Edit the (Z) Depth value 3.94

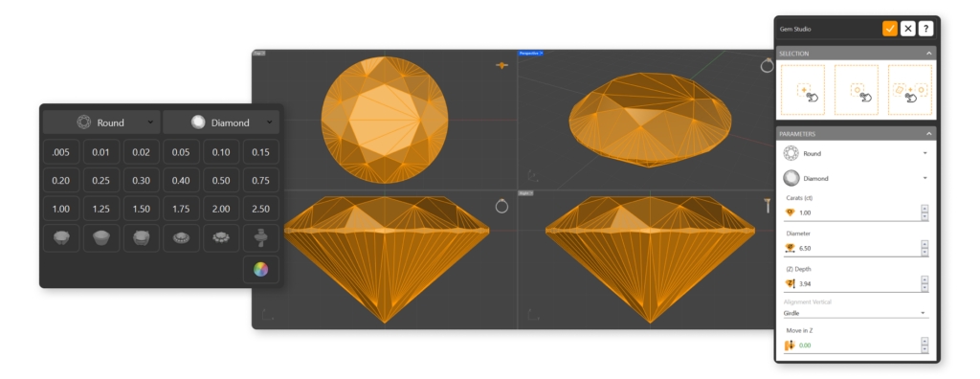click(857, 284)
